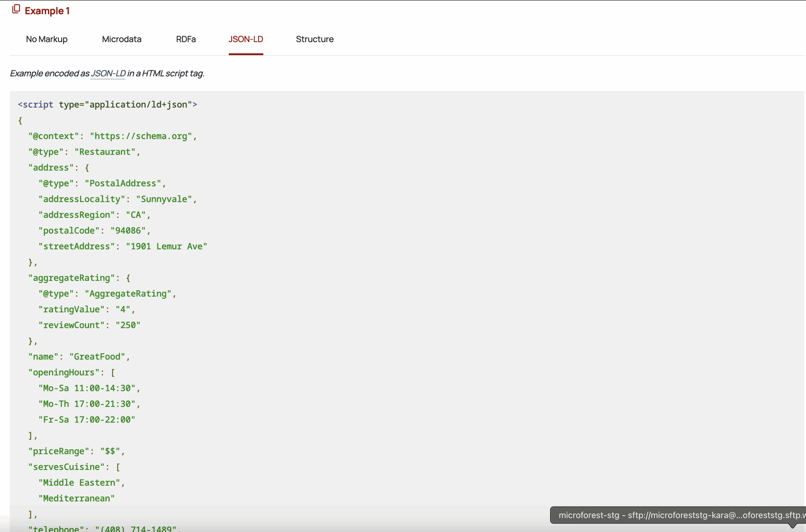
Task: Click the "1901 Lemur Ave" street address
Action: pyautogui.click(x=166, y=246)
